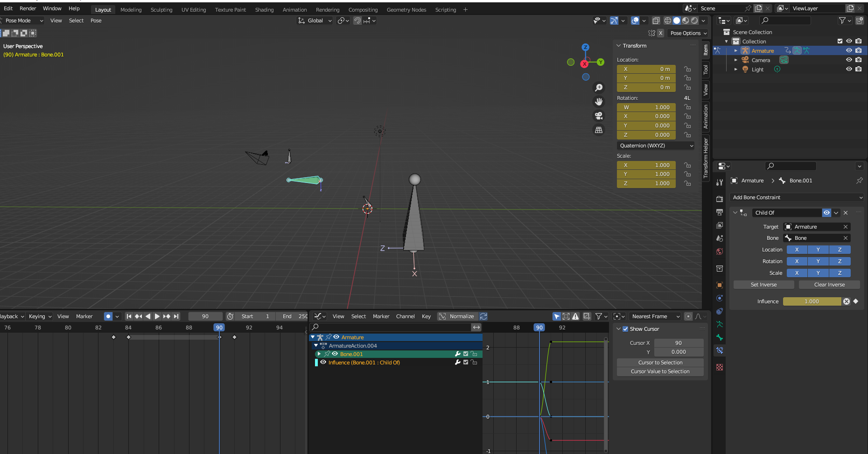This screenshot has height=454, width=868.
Task: Open Output properties tab icon
Action: pos(720,212)
